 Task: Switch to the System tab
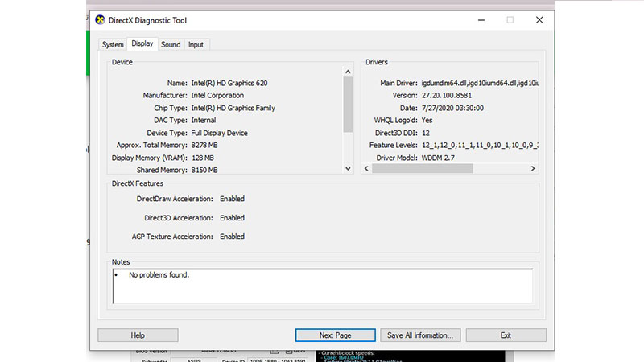[113, 45]
